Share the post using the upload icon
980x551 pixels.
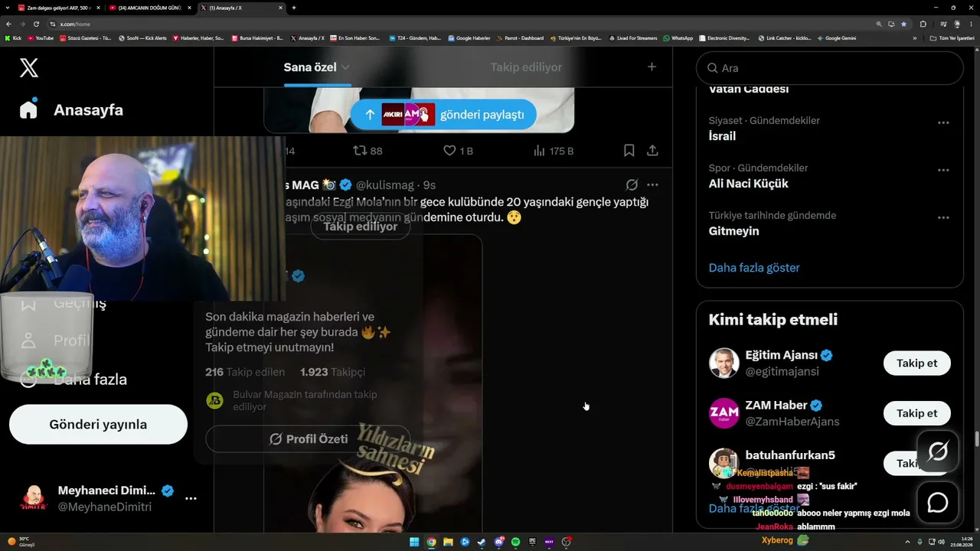point(652,151)
